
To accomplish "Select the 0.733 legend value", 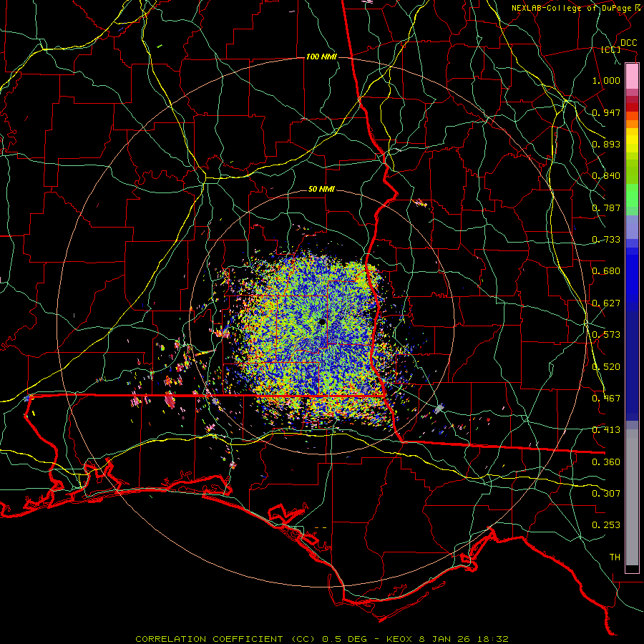I will (x=606, y=240).
